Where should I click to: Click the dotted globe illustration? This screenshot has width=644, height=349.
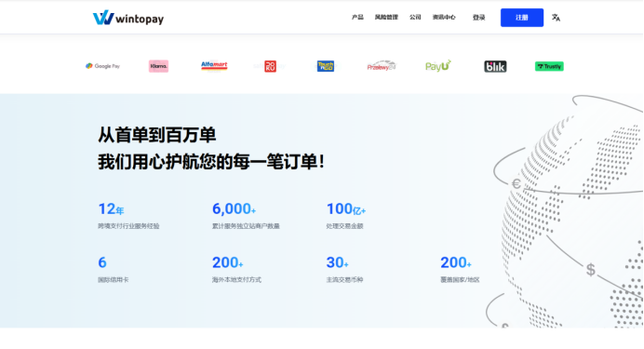[570, 213]
